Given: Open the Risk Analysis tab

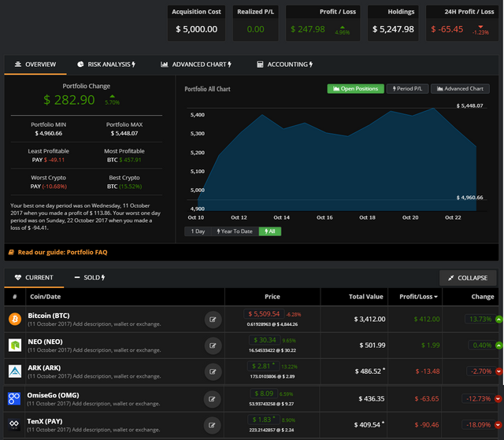Looking at the screenshot, I should click(x=107, y=64).
